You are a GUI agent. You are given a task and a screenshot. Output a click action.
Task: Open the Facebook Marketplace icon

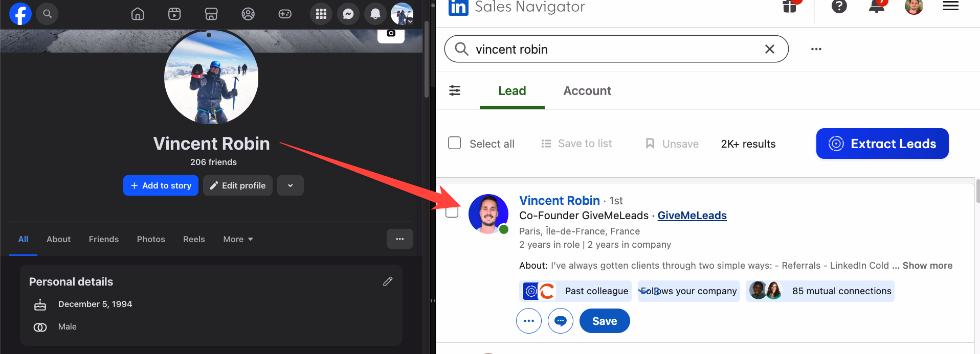coord(211,14)
